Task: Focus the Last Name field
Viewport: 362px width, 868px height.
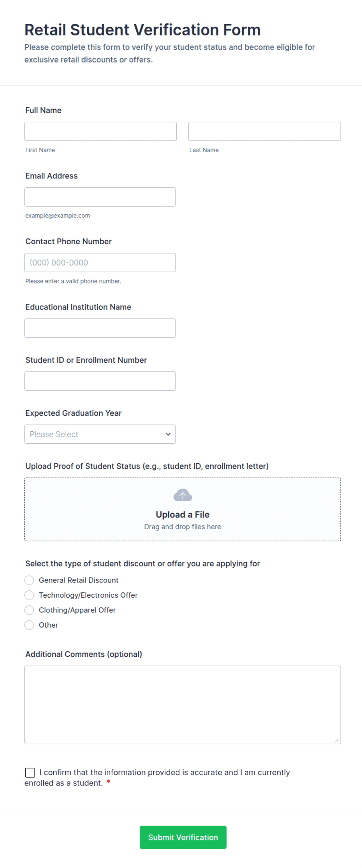Action: [x=265, y=131]
